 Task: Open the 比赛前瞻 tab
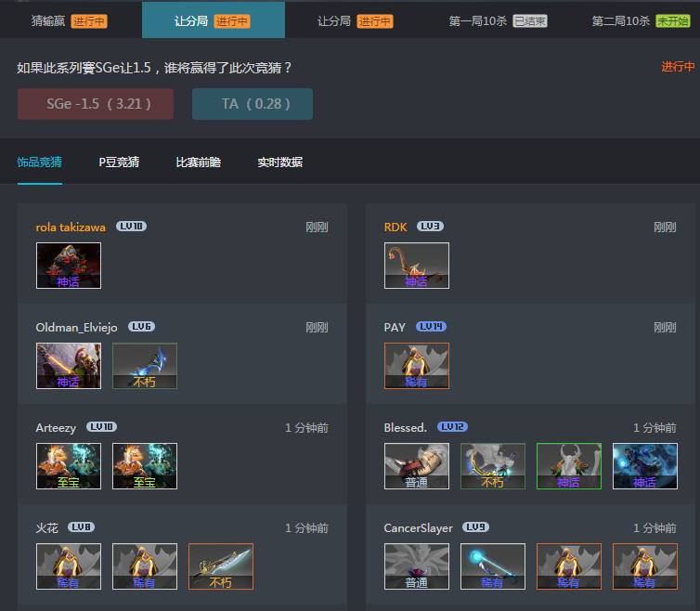pyautogui.click(x=199, y=162)
